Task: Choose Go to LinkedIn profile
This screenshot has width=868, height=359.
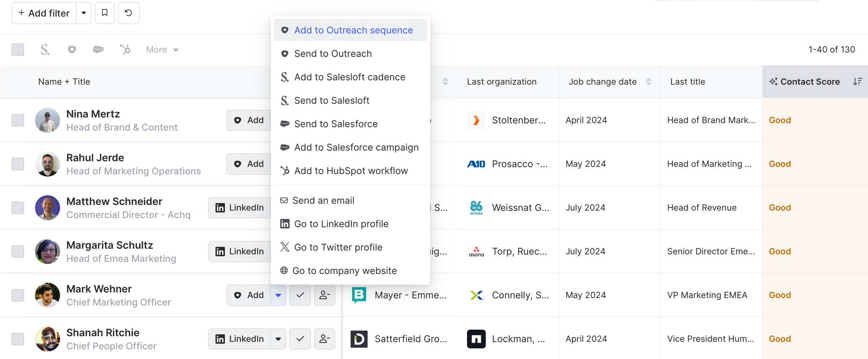Action: [351, 224]
